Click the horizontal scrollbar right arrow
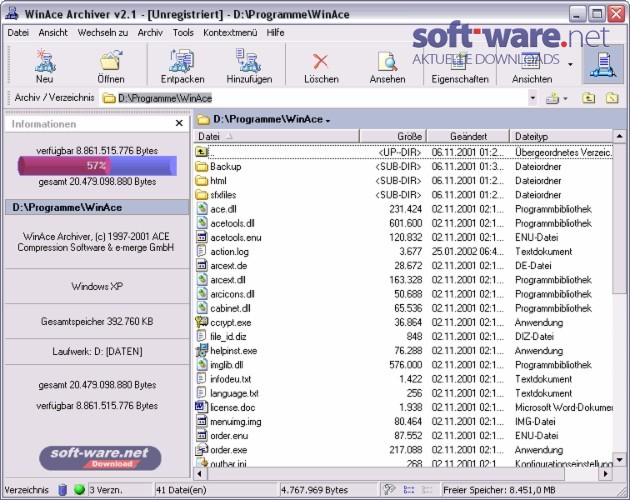The width and height of the screenshot is (630, 500). pyautogui.click(x=605, y=473)
